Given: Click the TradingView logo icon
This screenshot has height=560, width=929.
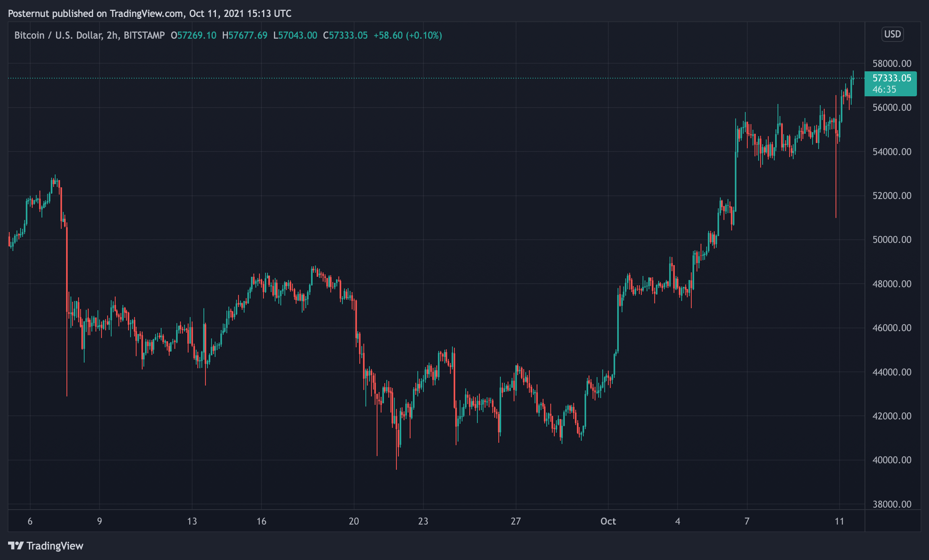Looking at the screenshot, I should point(16,546).
